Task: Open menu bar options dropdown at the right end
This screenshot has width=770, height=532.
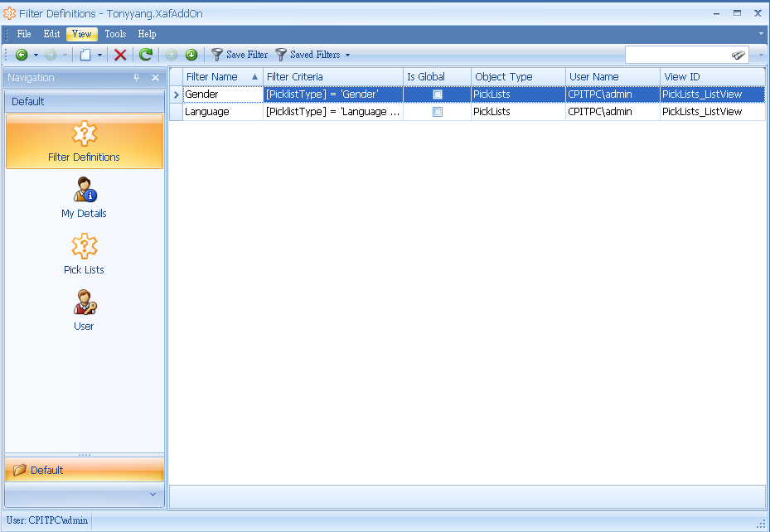Action: pos(761,34)
